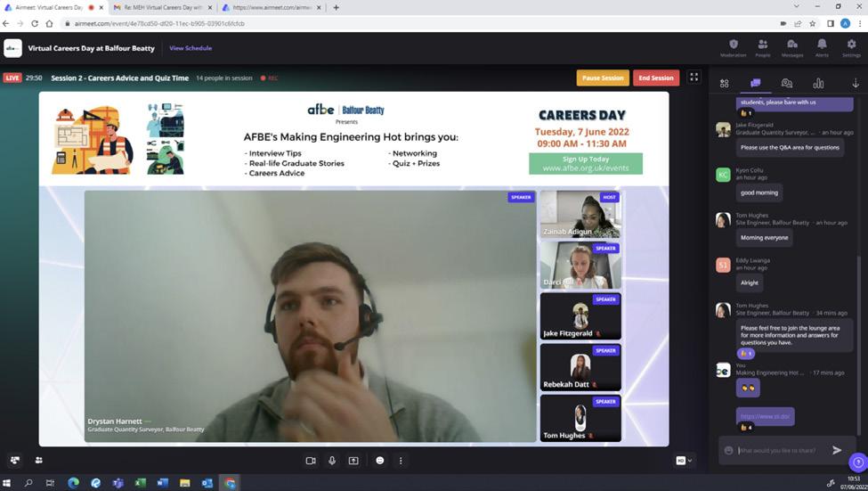The width and height of the screenshot is (868, 491).
Task: Go to browser home page
Action: (49, 24)
